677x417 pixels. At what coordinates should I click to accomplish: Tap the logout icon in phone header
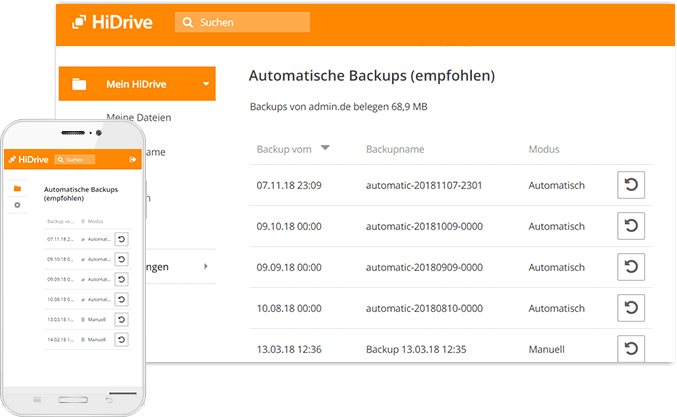pos(133,160)
